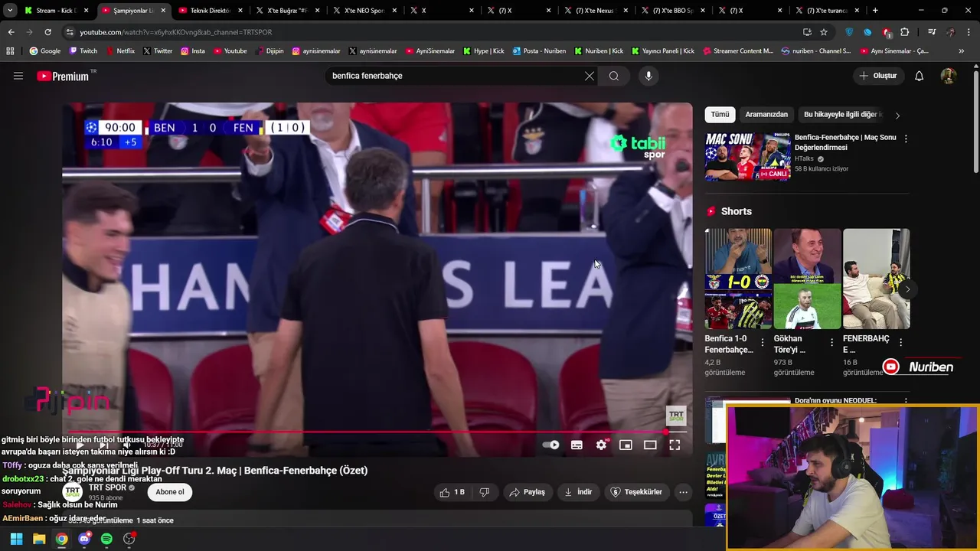Open the Gökhan Töre'yi short thumbnail
The width and height of the screenshot is (980, 551).
coord(807,279)
